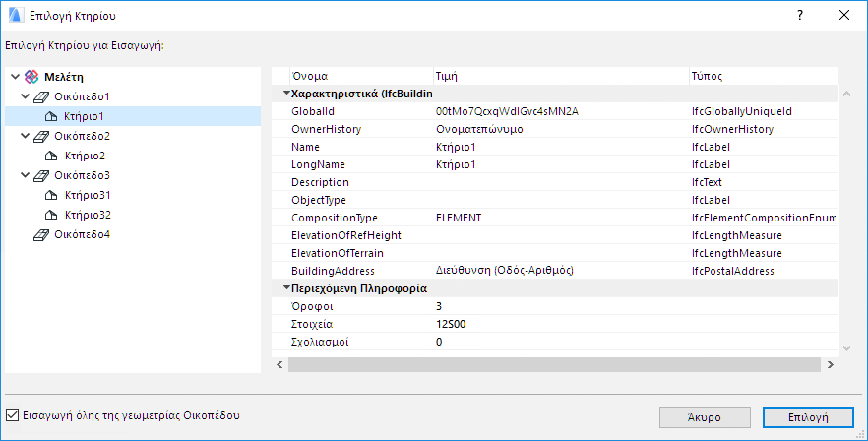Select Οικόπεδο4 label in the tree
This screenshot has height=441, width=868.
coord(82,234)
